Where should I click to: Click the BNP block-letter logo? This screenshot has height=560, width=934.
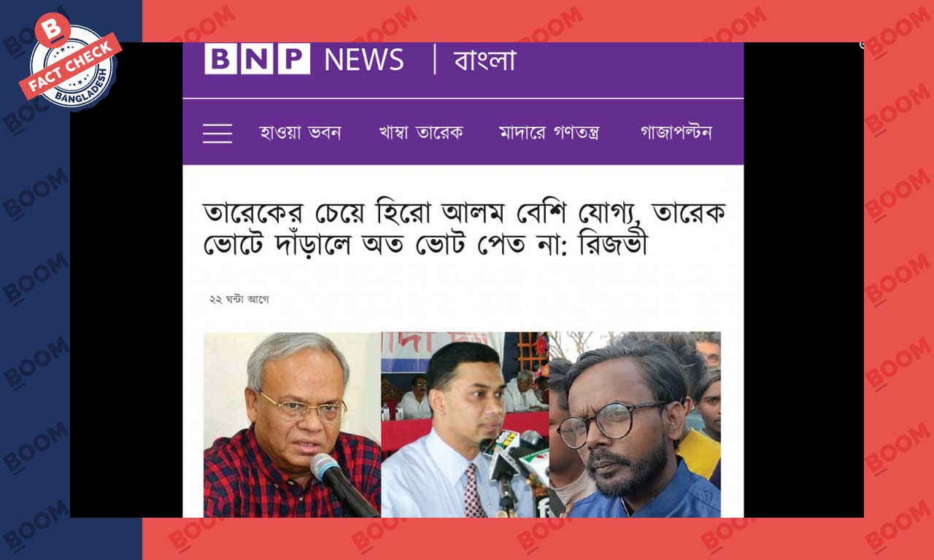(x=257, y=59)
